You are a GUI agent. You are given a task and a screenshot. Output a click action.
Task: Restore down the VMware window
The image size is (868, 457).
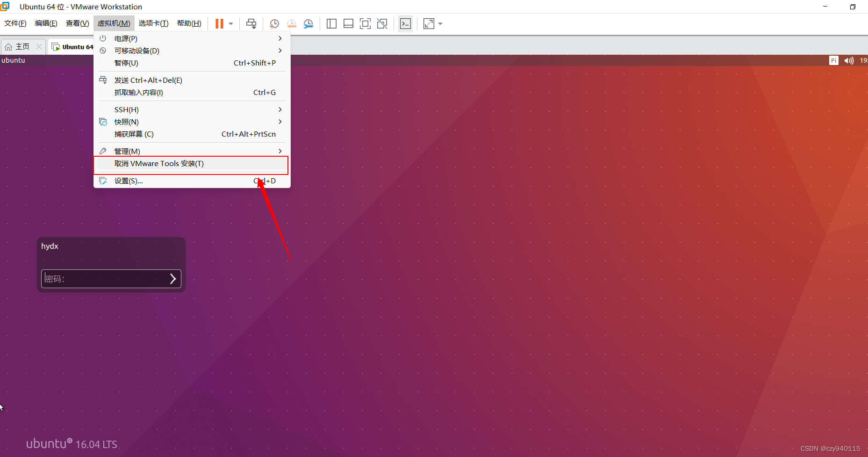pyautogui.click(x=853, y=7)
